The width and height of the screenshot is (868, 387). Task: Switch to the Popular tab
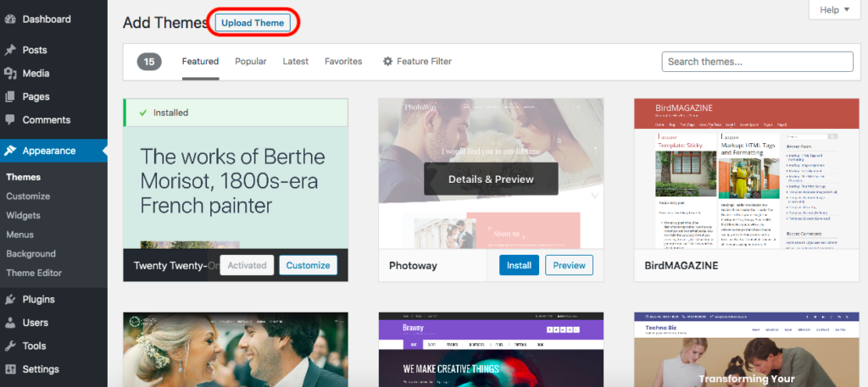pyautogui.click(x=251, y=61)
